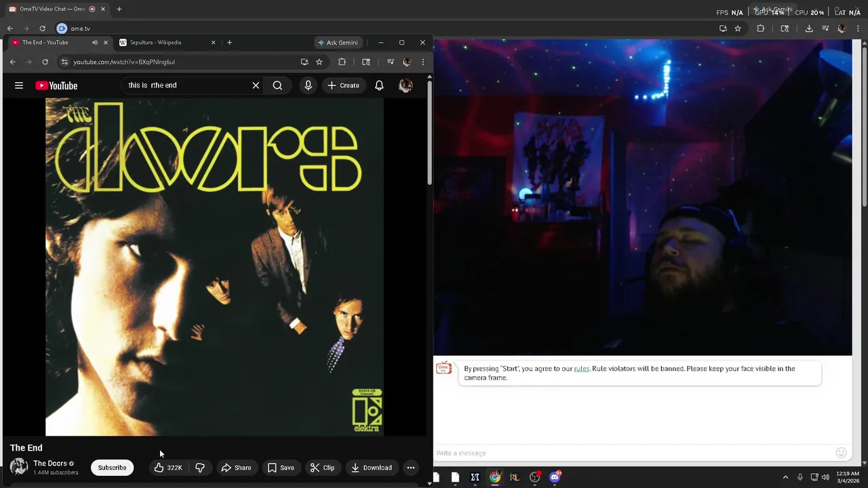
Task: Download the video with Download button
Action: 372,468
